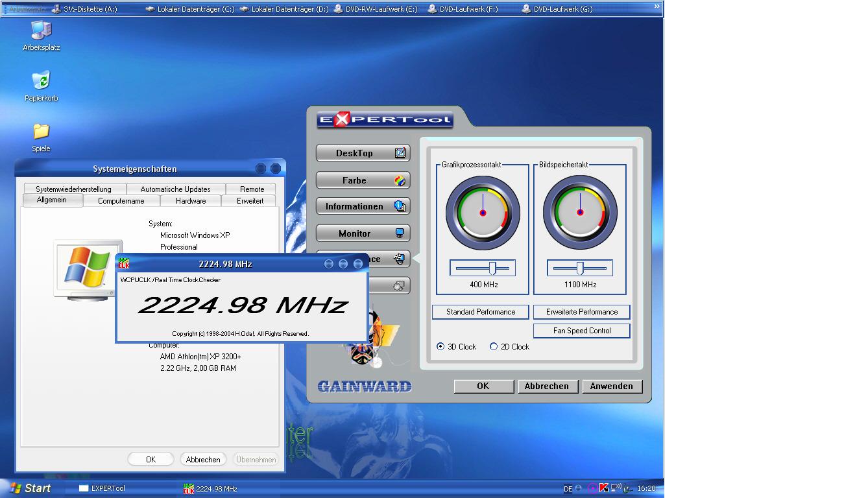
Task: Open DVD-RW-Laufwerk (E:) in top toolbar
Action: 376,9
